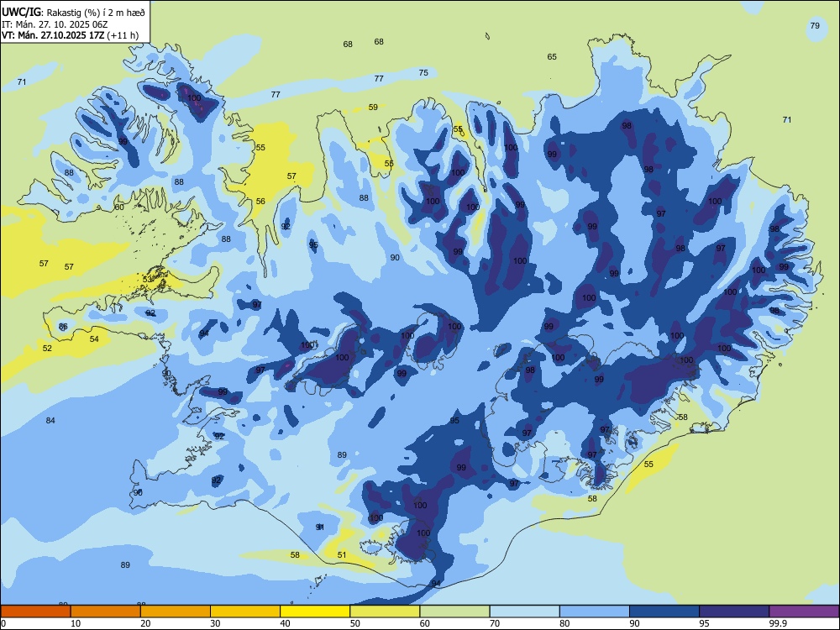Click the dark orange 0–10 legend swatch
This screenshot has height=630, width=840.
coord(35,612)
